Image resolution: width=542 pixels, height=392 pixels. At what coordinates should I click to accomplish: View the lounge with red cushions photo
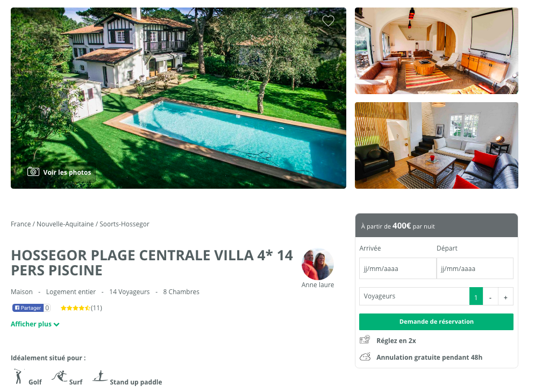436,145
